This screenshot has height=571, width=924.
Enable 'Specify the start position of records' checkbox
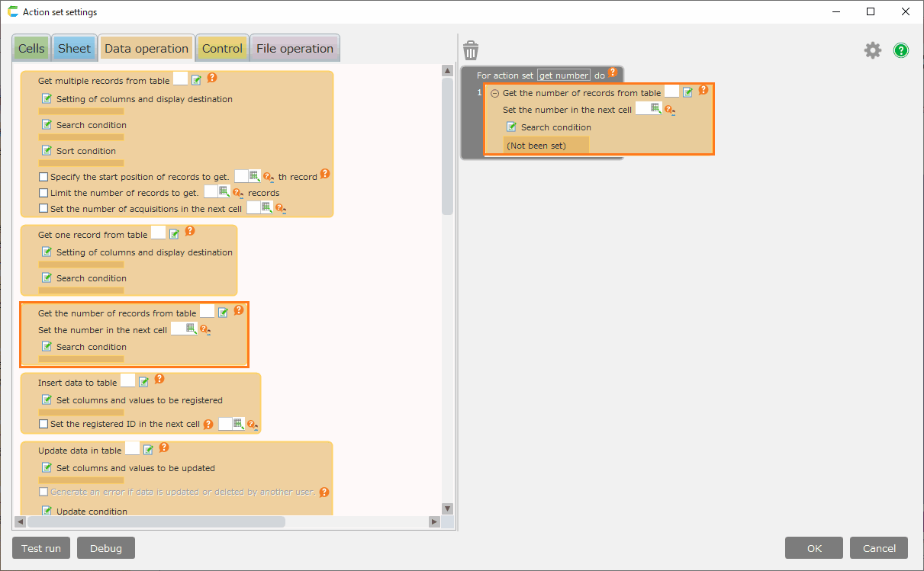click(43, 177)
